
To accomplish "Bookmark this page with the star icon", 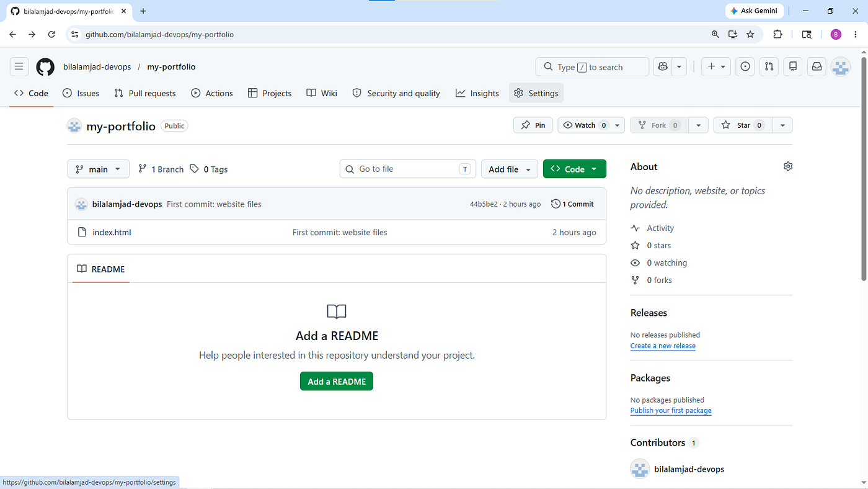I will [750, 34].
